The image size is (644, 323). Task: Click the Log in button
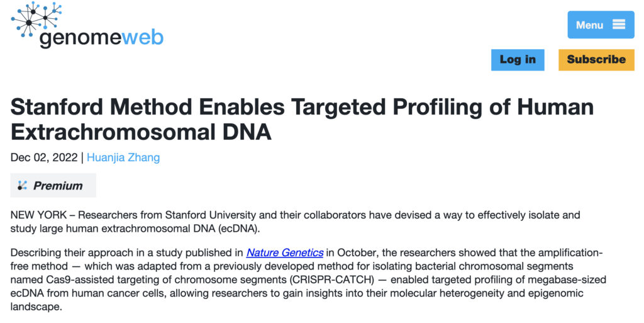coord(518,60)
